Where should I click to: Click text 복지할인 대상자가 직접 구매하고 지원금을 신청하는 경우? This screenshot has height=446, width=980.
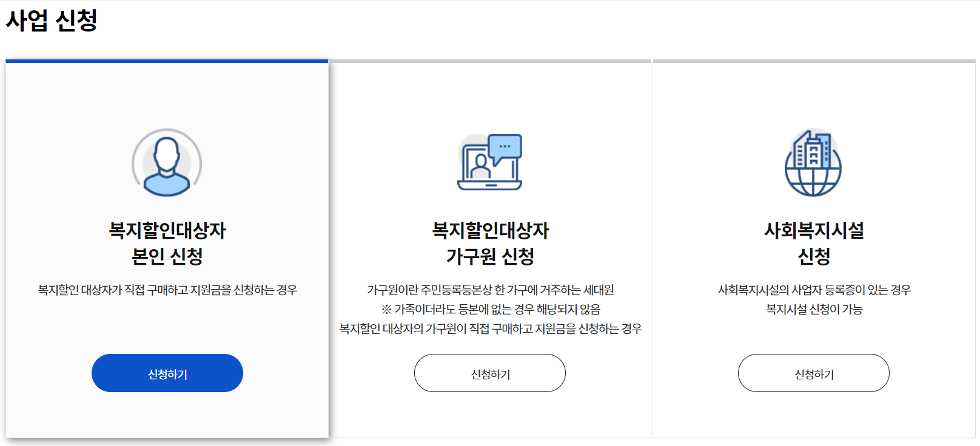tap(167, 290)
